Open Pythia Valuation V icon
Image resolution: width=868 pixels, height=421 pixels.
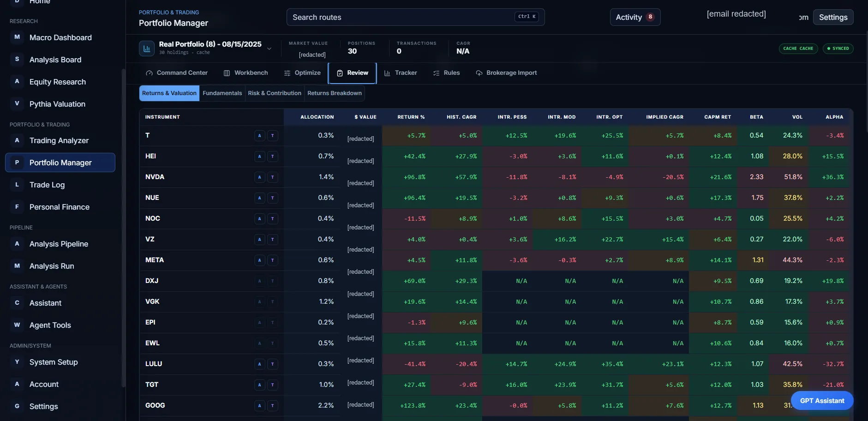click(17, 103)
